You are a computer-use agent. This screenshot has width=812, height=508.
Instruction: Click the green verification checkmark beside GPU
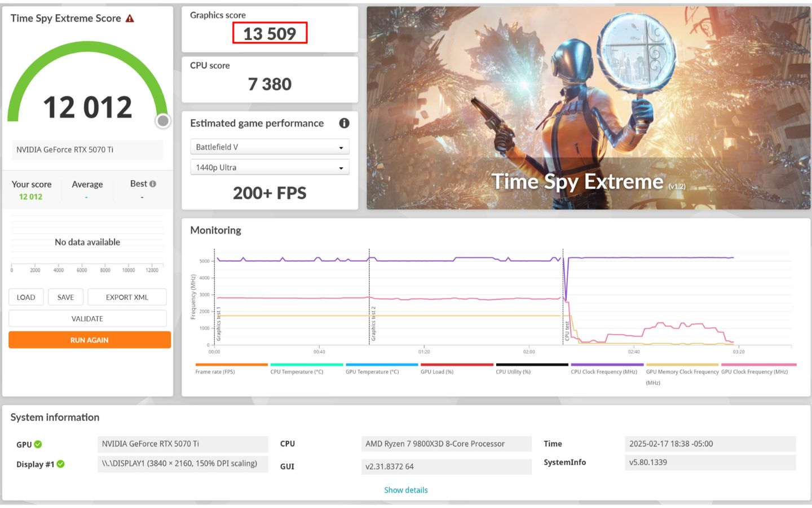tap(37, 444)
